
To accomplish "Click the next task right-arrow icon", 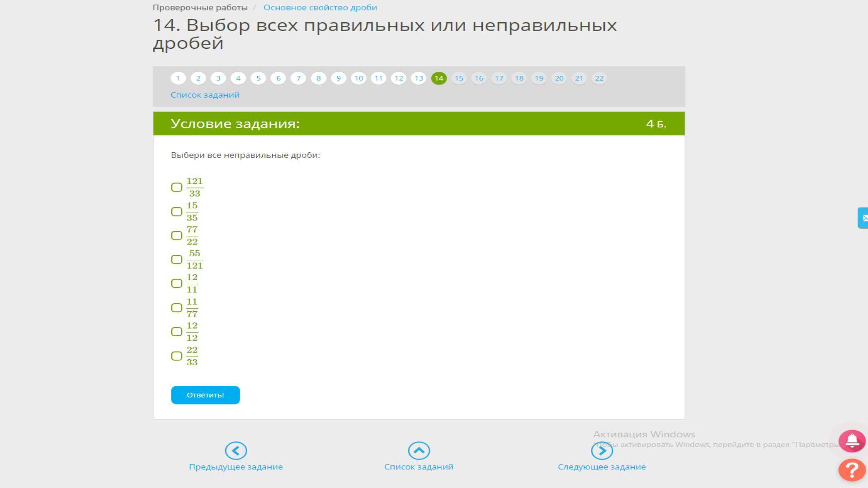I will tap(602, 450).
